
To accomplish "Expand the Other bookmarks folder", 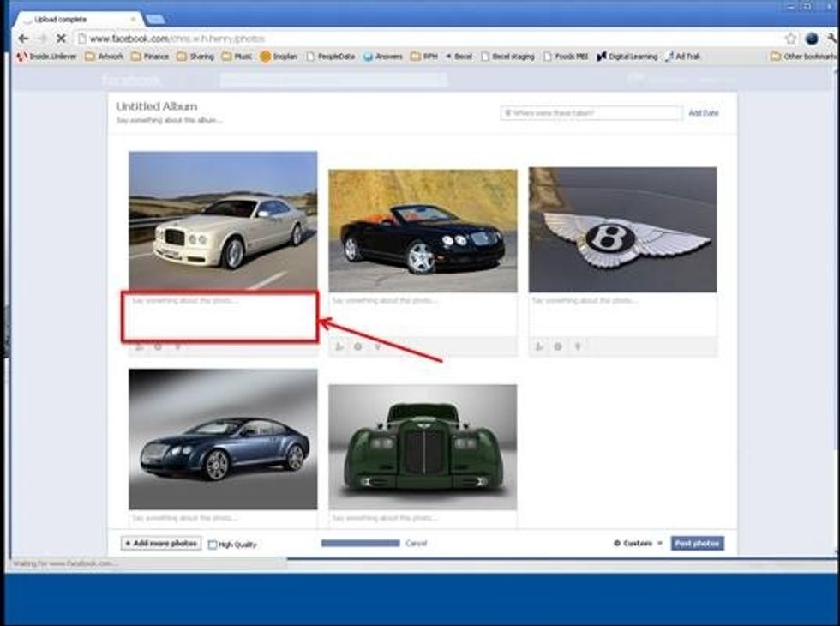I will point(804,57).
